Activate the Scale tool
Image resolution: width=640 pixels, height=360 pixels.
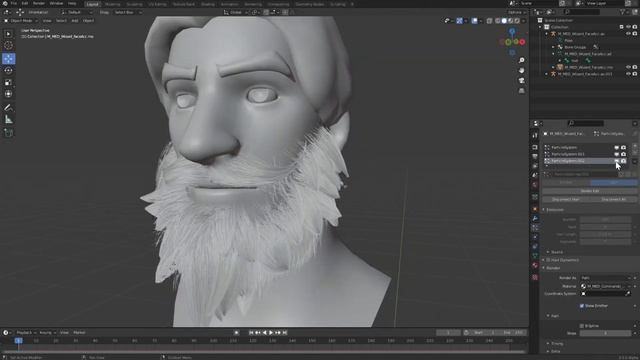[x=8, y=82]
